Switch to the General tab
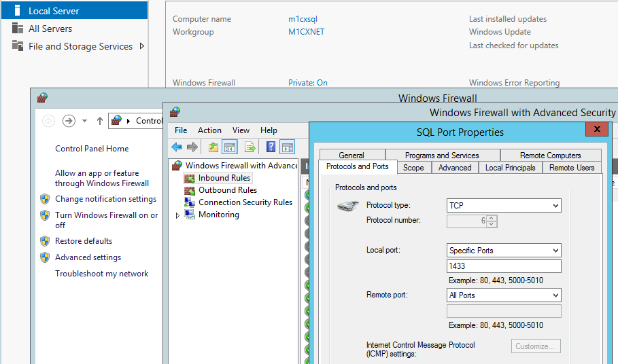The height and width of the screenshot is (364, 618). (x=352, y=155)
